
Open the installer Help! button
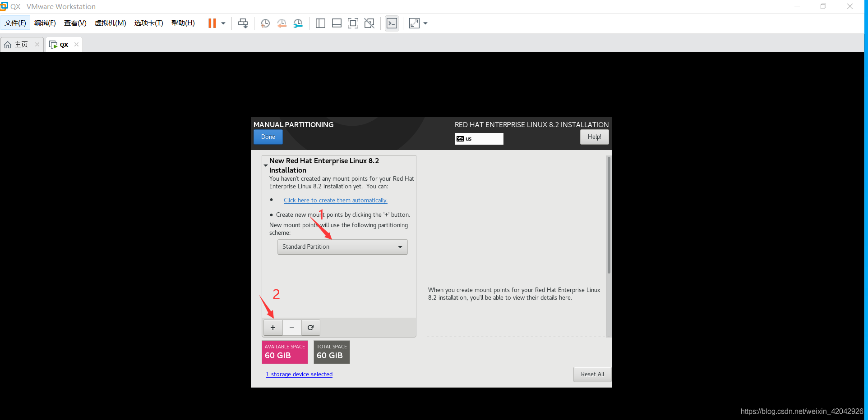tap(594, 137)
